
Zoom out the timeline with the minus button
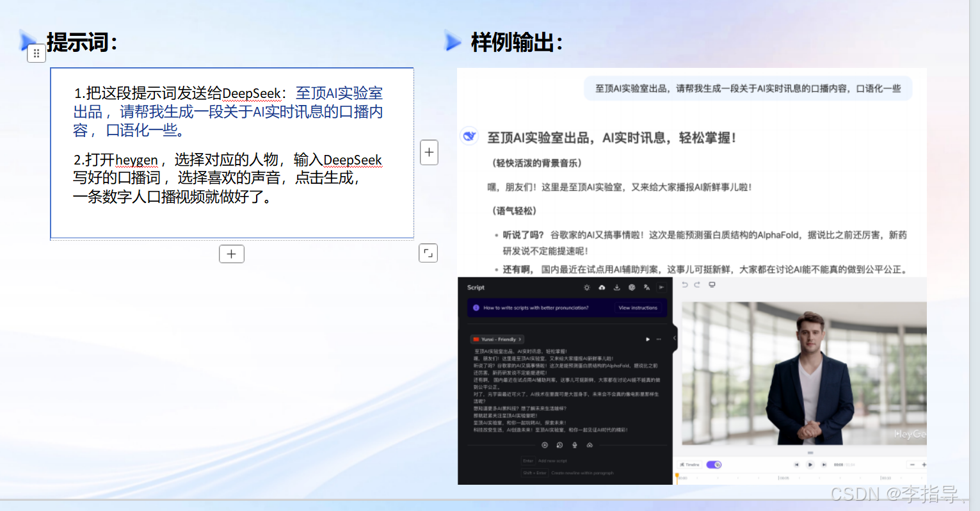[912, 465]
